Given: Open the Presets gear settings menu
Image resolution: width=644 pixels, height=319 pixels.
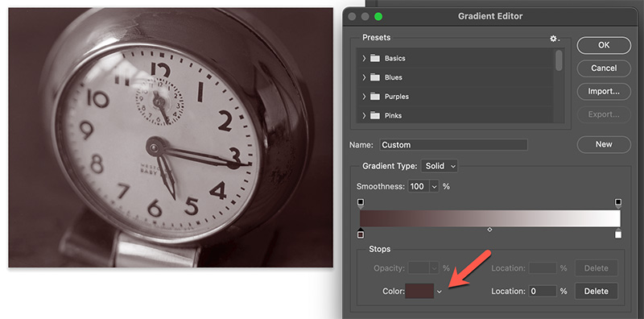Looking at the screenshot, I should [x=555, y=38].
